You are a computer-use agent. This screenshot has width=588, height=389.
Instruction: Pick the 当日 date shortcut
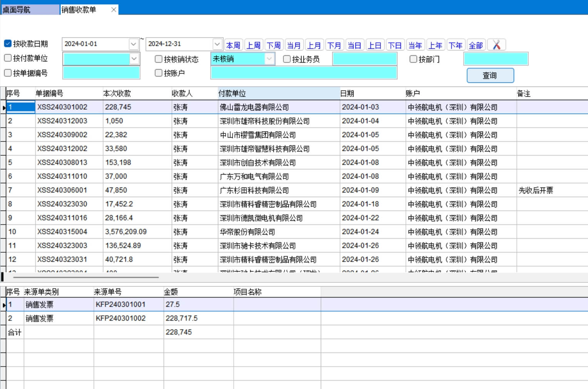tap(354, 45)
